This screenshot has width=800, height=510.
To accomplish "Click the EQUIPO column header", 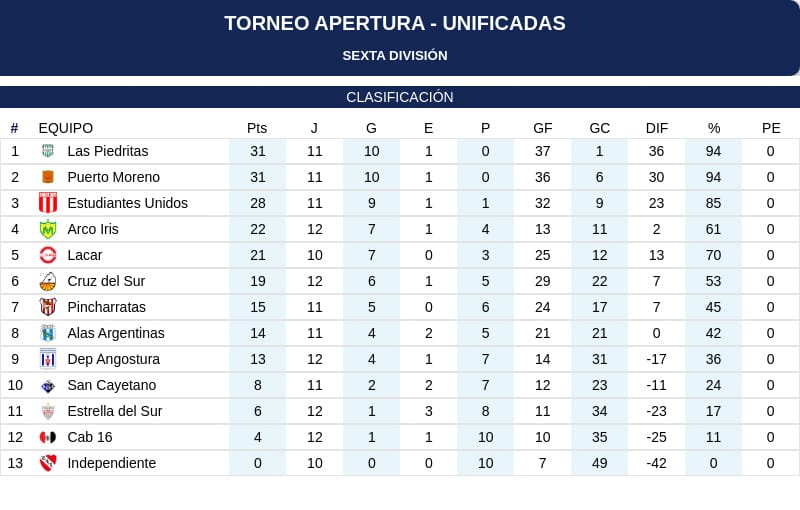I will click(66, 128).
